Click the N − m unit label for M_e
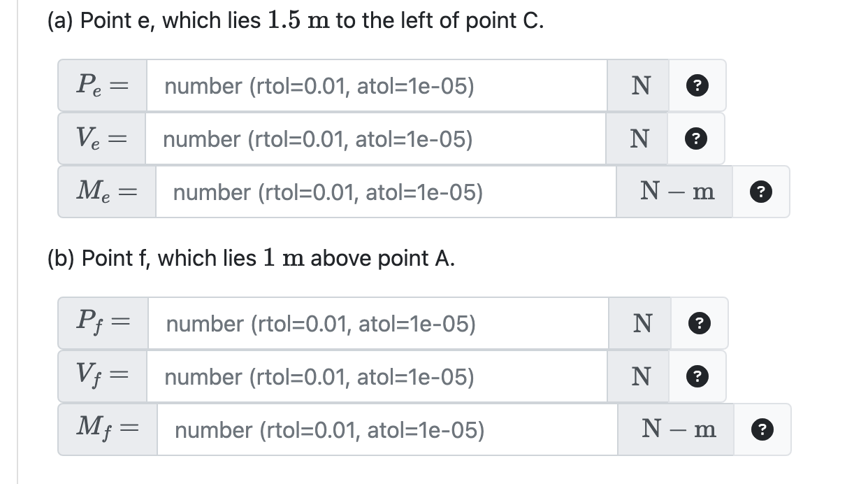 [x=674, y=192]
